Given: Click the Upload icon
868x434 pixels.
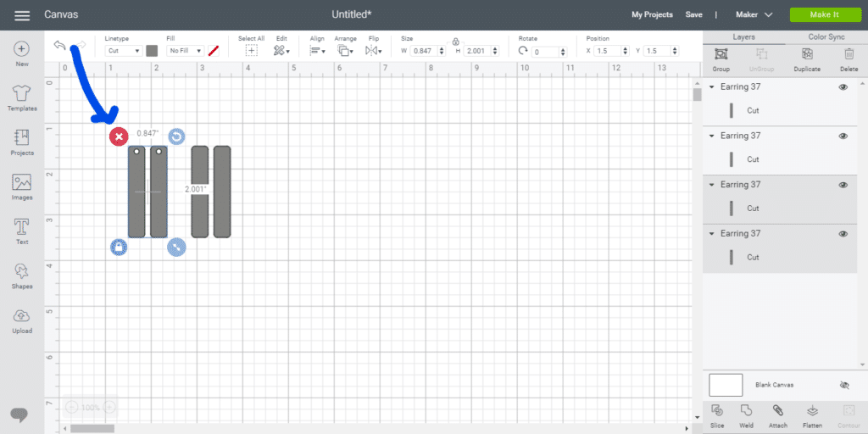Looking at the screenshot, I should (22, 320).
